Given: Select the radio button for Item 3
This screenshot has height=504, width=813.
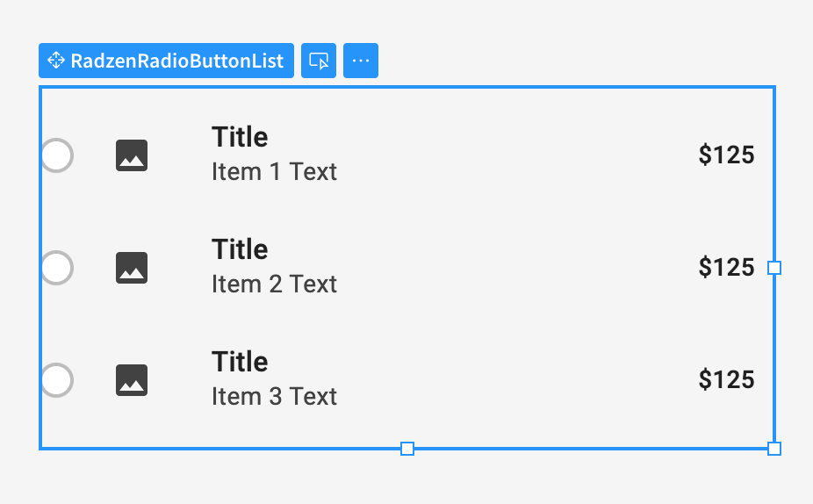Looking at the screenshot, I should point(56,380).
